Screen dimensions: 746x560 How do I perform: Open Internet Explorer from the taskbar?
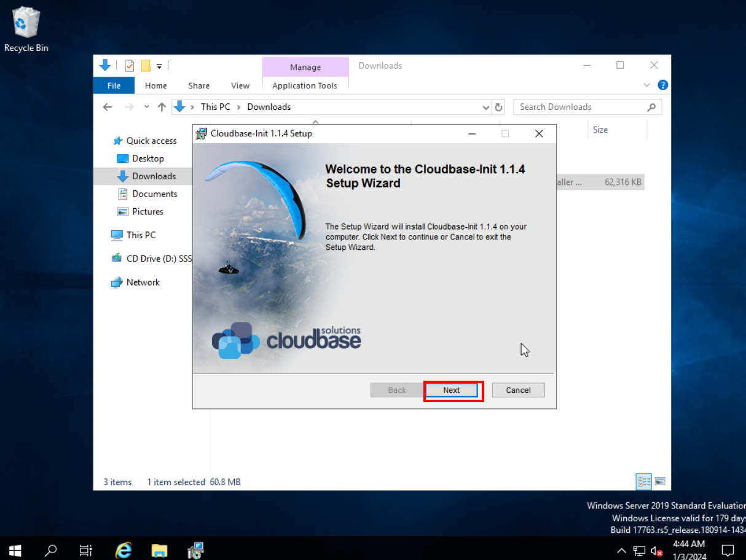124,550
